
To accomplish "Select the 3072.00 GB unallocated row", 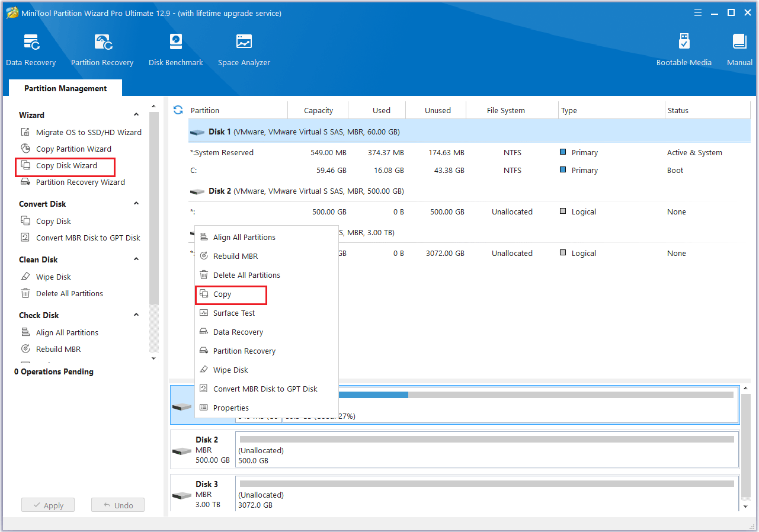I will coord(469,253).
